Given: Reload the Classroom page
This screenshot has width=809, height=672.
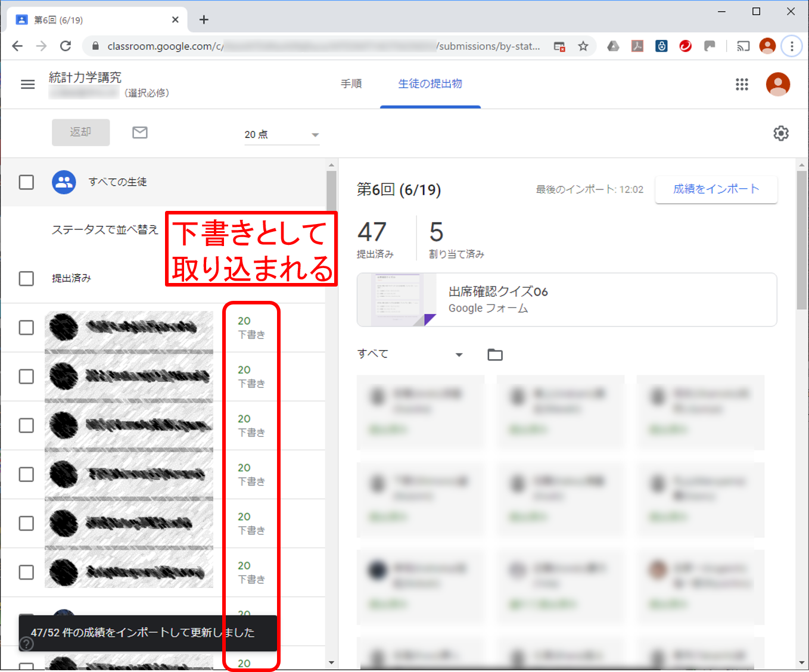Looking at the screenshot, I should [x=66, y=46].
